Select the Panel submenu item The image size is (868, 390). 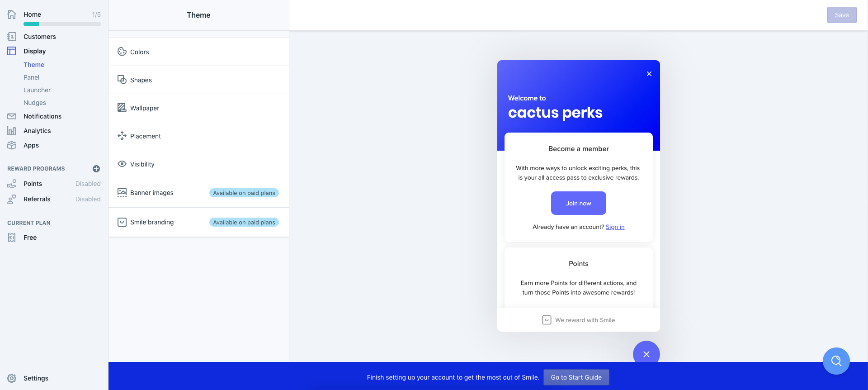(32, 77)
